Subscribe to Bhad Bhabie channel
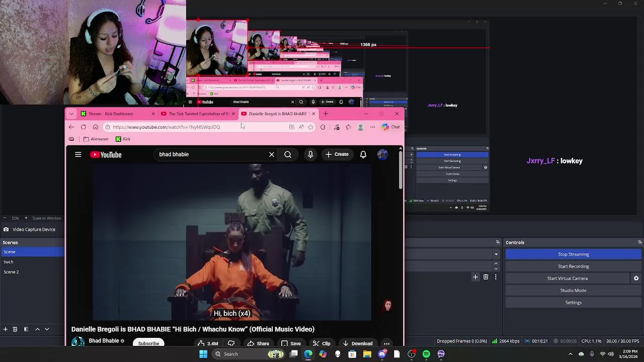This screenshot has height=362, width=644. click(x=148, y=343)
